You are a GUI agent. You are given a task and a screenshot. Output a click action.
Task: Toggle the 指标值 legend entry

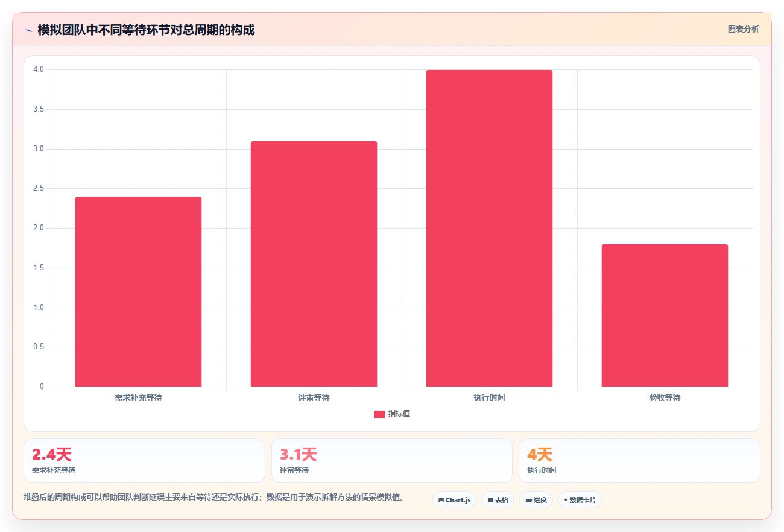pos(392,414)
